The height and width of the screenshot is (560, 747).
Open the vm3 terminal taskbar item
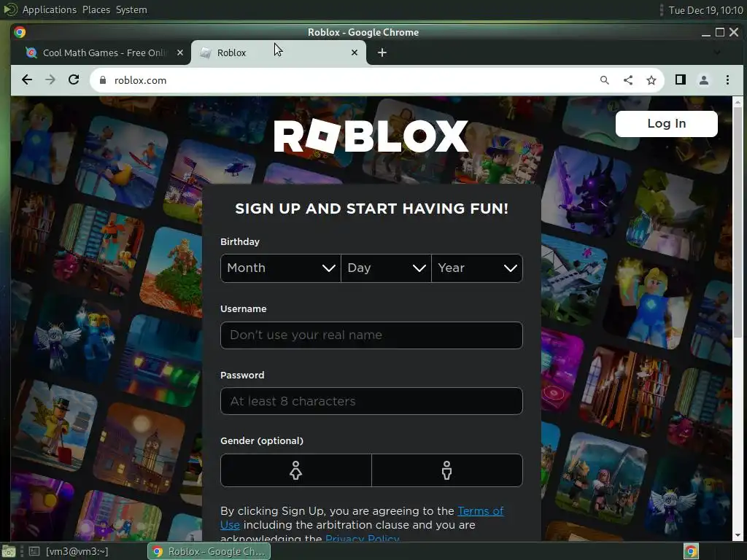coord(69,551)
